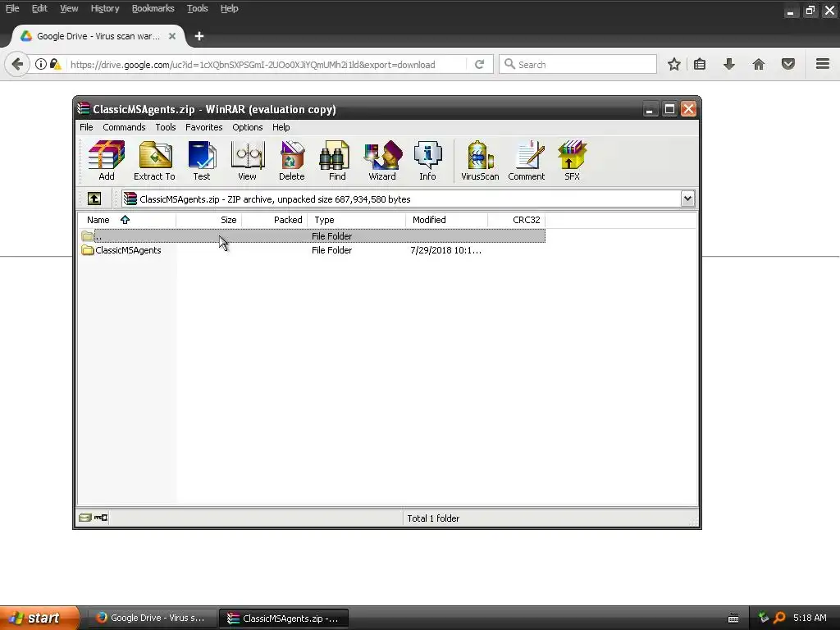Show archive Info
The image size is (840, 630).
click(427, 161)
